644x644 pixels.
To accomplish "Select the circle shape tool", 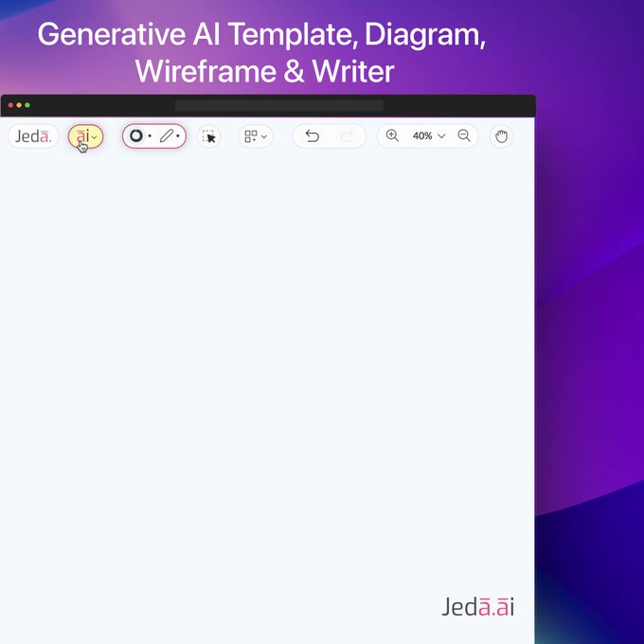I will [x=136, y=136].
